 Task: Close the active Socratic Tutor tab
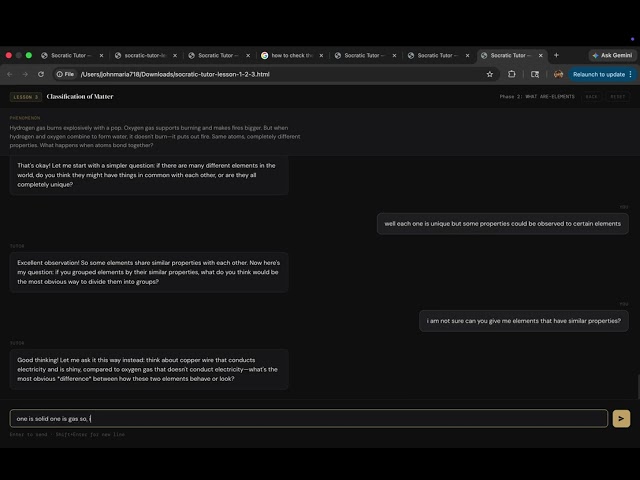540,56
